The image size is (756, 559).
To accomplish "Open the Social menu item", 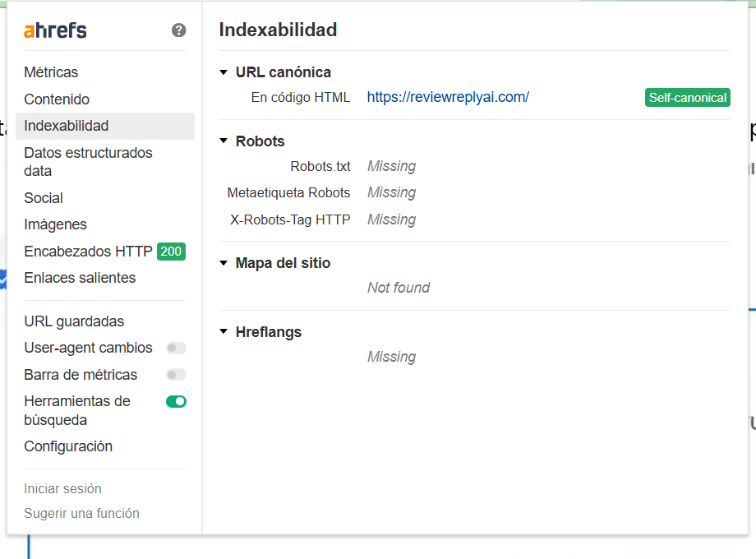I will pyautogui.click(x=44, y=198).
